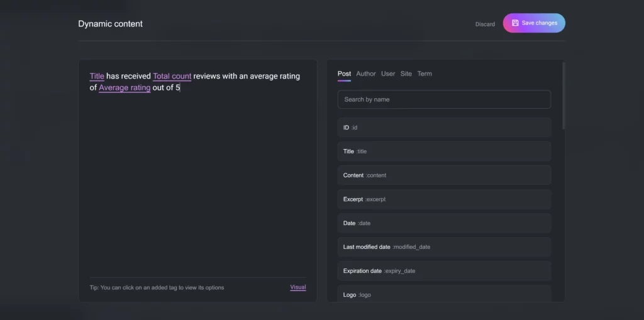The height and width of the screenshot is (320, 644).
Task: Select the Term tab
Action: (x=425, y=74)
